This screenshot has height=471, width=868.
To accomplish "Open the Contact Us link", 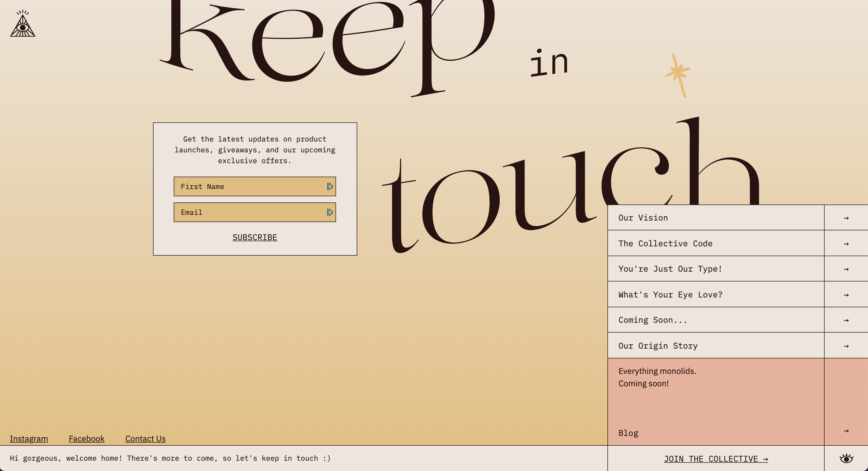I will point(145,439).
